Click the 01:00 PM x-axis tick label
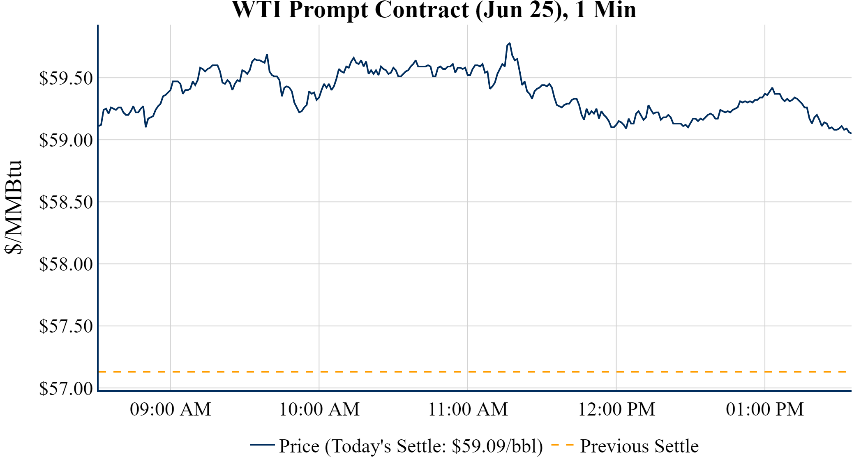The image size is (868, 473). pyautogui.click(x=765, y=409)
